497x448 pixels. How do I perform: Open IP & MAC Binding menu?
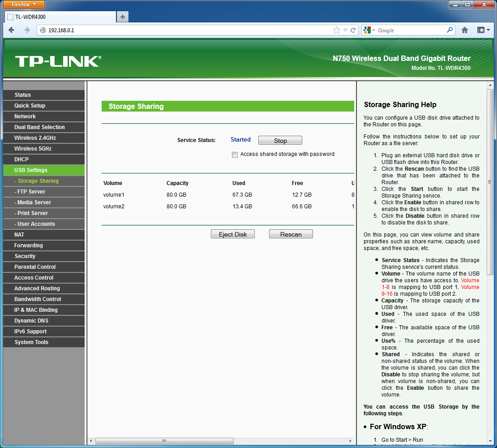[x=44, y=310]
